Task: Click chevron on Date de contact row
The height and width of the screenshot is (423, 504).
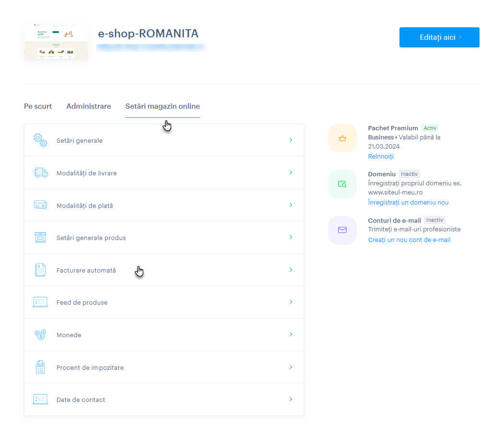Action: pyautogui.click(x=291, y=399)
